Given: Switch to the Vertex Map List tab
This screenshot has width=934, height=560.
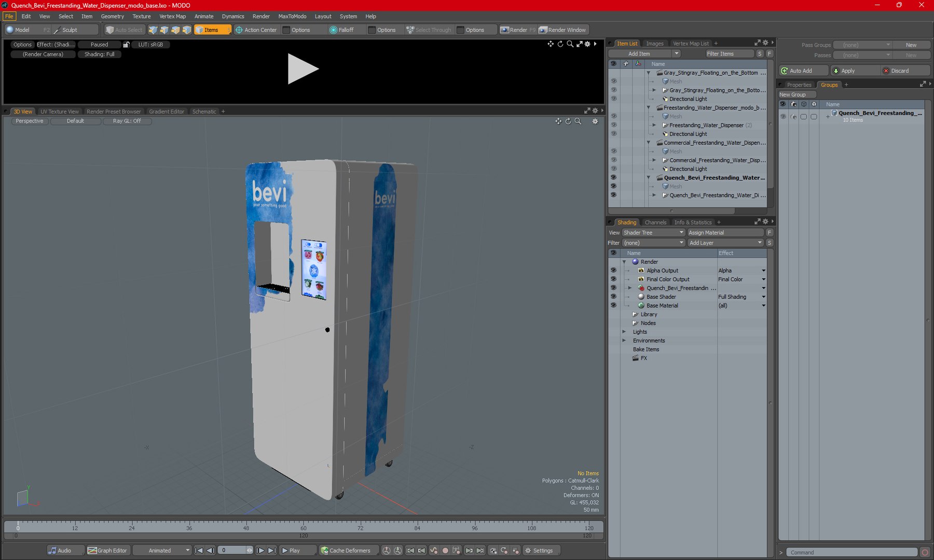Looking at the screenshot, I should click(x=691, y=44).
